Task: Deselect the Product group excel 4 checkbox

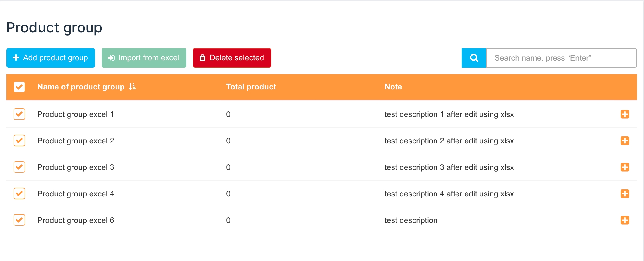Action: coord(19,194)
